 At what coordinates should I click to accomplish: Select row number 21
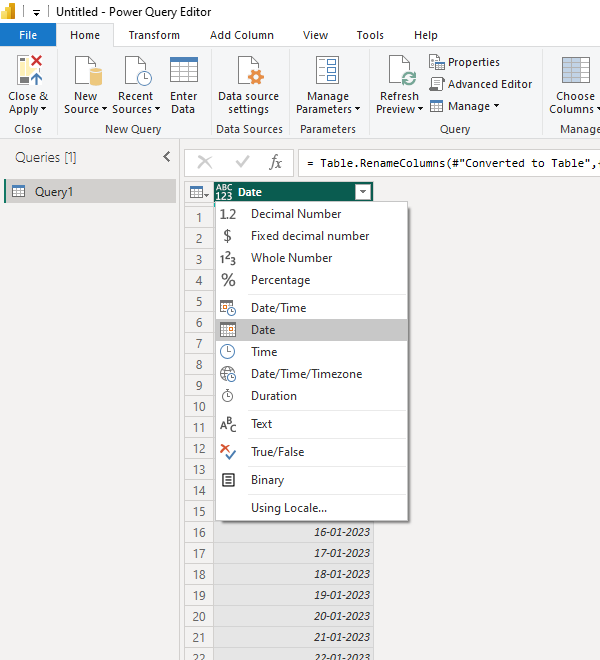click(x=199, y=638)
